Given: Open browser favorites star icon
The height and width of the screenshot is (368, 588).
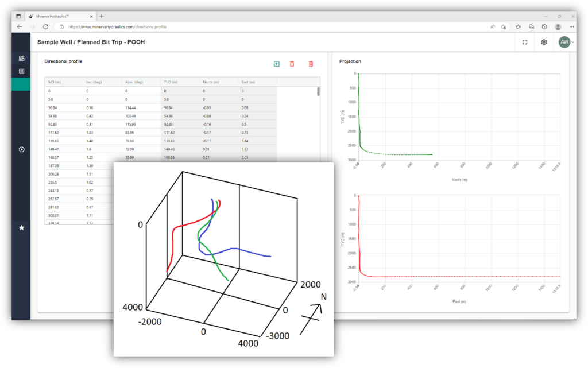Looking at the screenshot, I should coord(519,26).
